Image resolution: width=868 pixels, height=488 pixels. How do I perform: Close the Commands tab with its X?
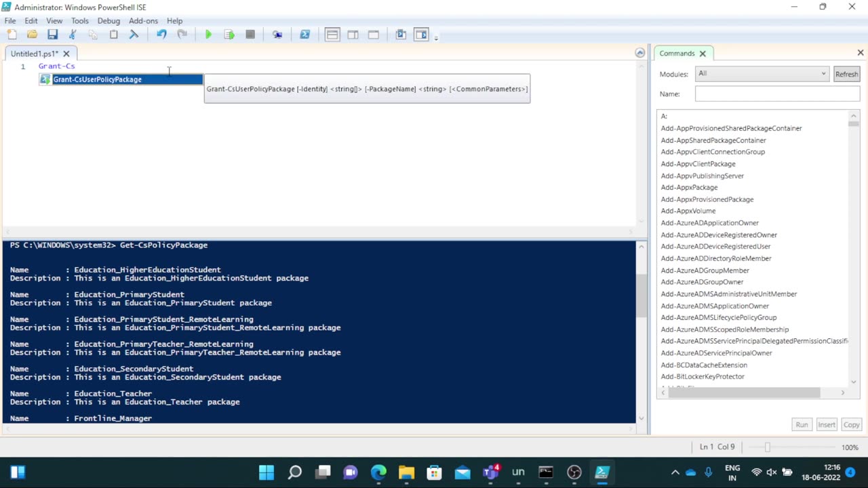[703, 54]
